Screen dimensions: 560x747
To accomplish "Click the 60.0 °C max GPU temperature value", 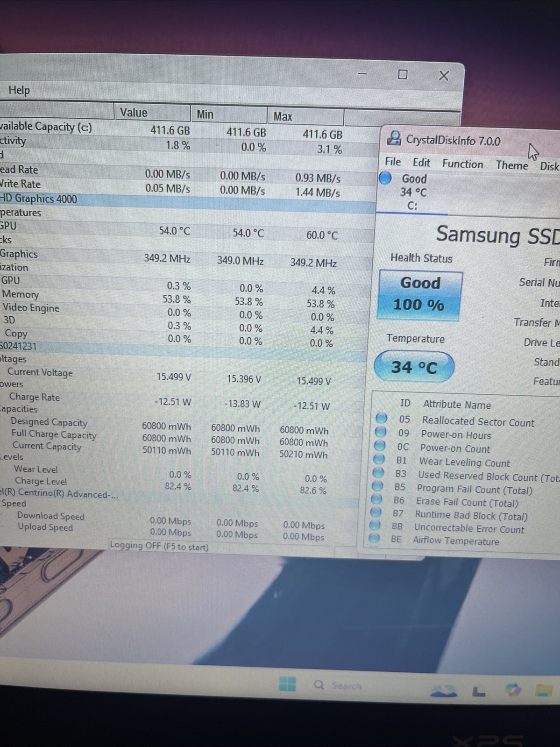I will (322, 235).
